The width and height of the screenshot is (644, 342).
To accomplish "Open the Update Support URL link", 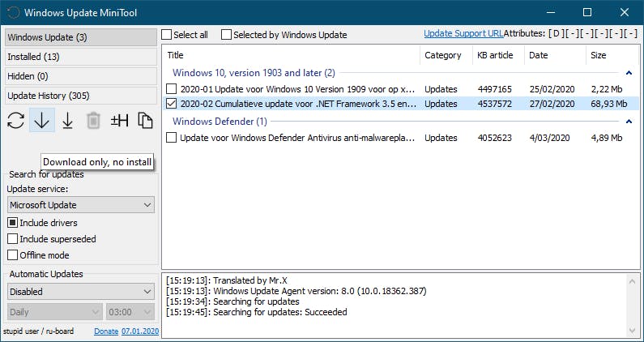I will [x=463, y=34].
